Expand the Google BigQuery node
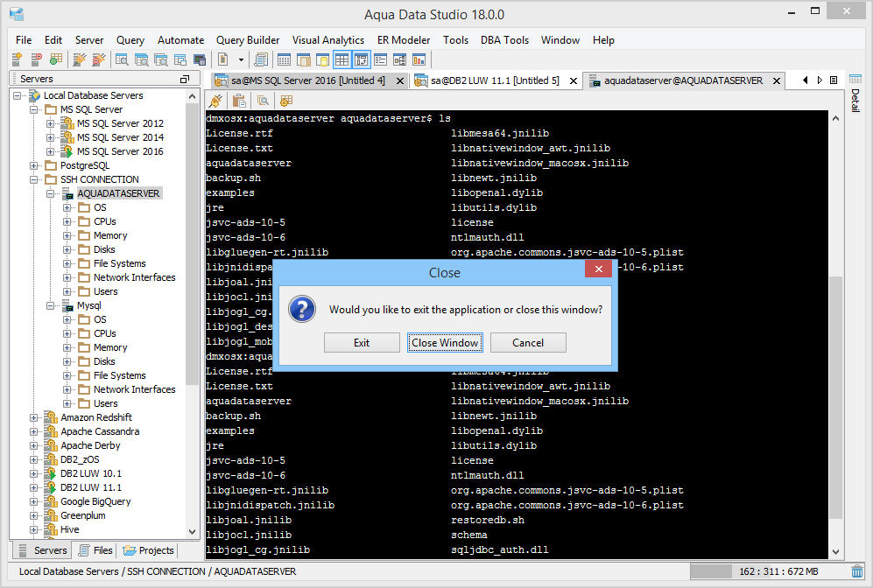Screen dimensions: 873x588 point(33,501)
